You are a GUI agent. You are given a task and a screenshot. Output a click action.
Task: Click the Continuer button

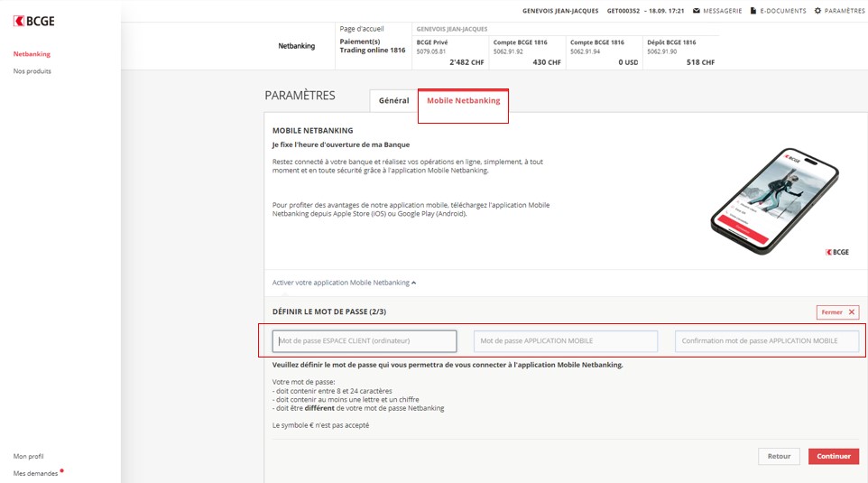833,456
